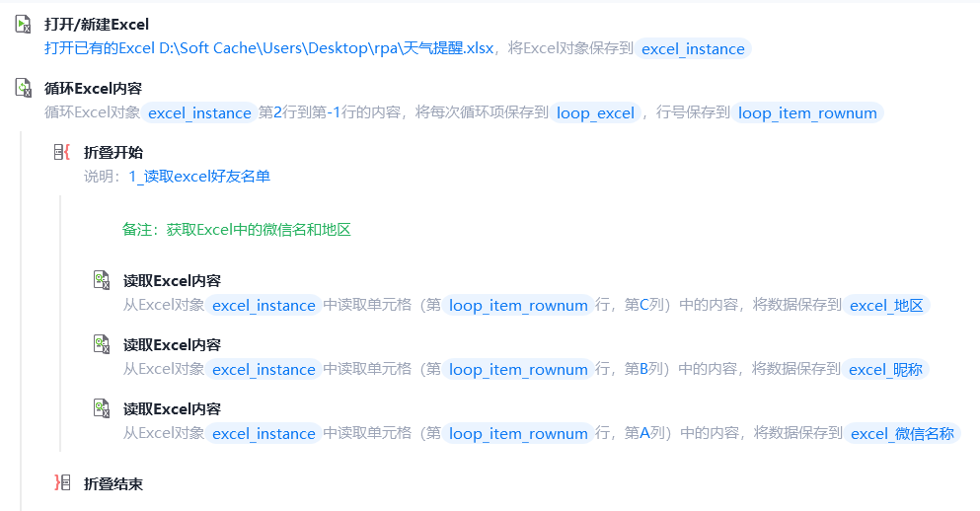This screenshot has height=511, width=980.
Task: Open the 1_读取excel好友名单 description link
Action: coord(199,177)
